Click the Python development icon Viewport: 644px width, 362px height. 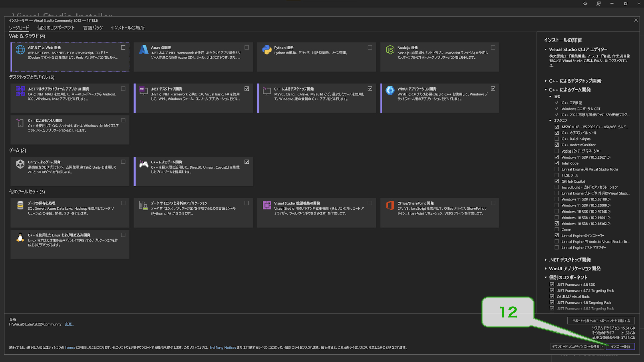pyautogui.click(x=267, y=50)
